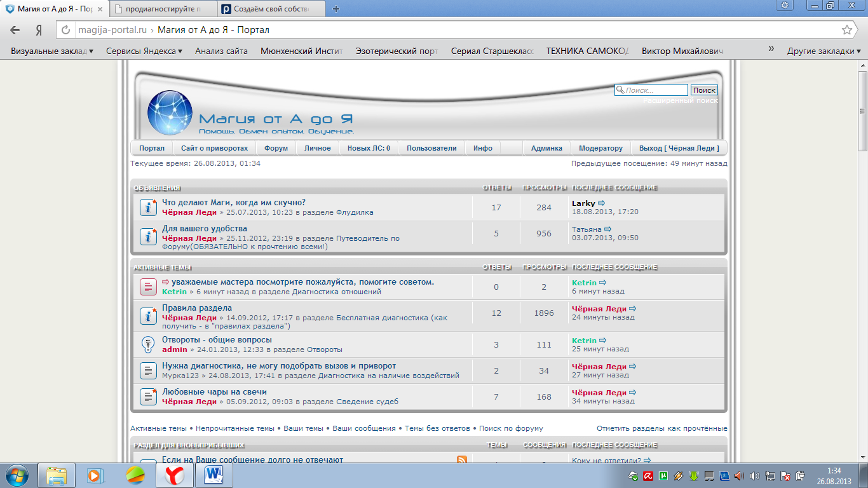
Task: Click the reload page icon in address bar
Action: click(x=66, y=30)
